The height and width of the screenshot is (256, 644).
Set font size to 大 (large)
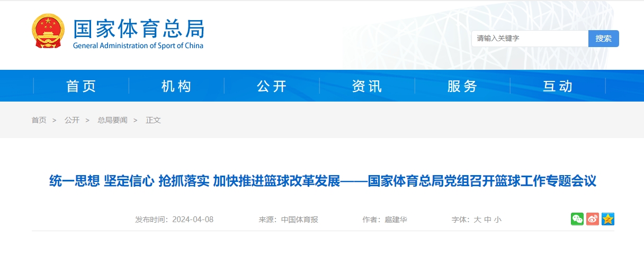click(x=477, y=220)
